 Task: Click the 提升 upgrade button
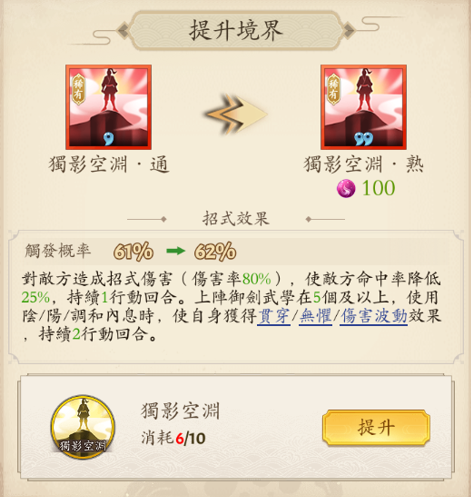pyautogui.click(x=376, y=428)
